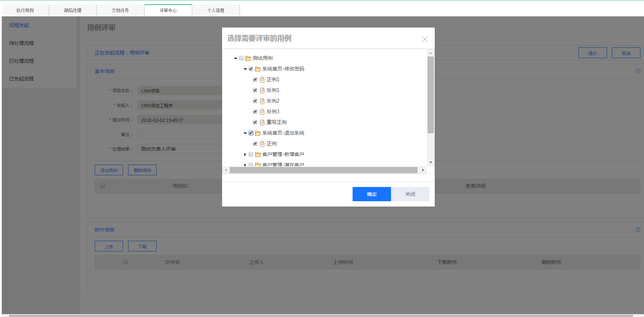644x317 pixels.
Task: Click document icon beside 正例1
Action: 262,80
